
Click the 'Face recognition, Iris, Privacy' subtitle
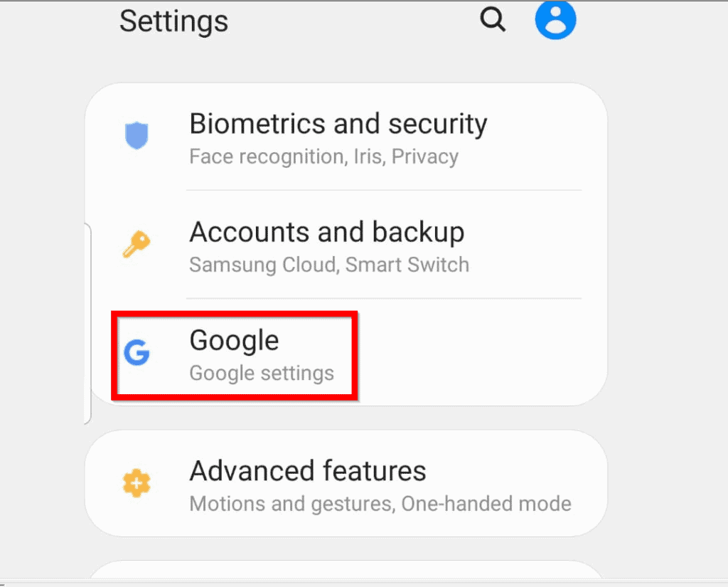pyautogui.click(x=323, y=157)
